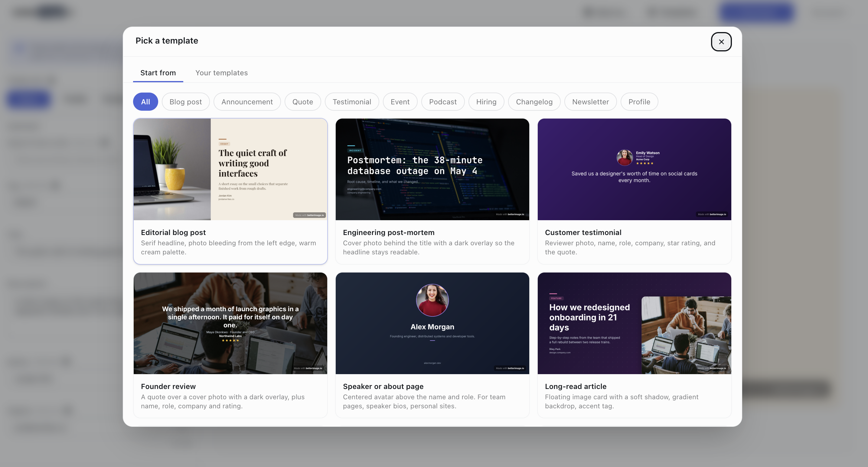The width and height of the screenshot is (868, 467).
Task: Choose the Speaker or about page thumbnail
Action: point(432,323)
